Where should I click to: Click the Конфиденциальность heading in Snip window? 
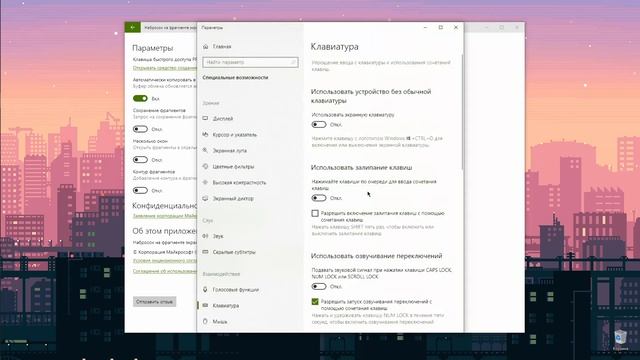164,206
